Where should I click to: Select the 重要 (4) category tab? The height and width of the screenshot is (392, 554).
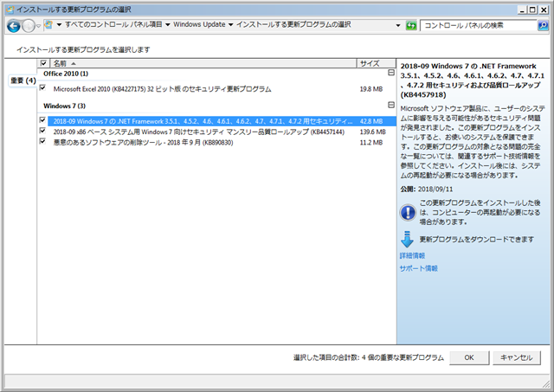pos(23,80)
